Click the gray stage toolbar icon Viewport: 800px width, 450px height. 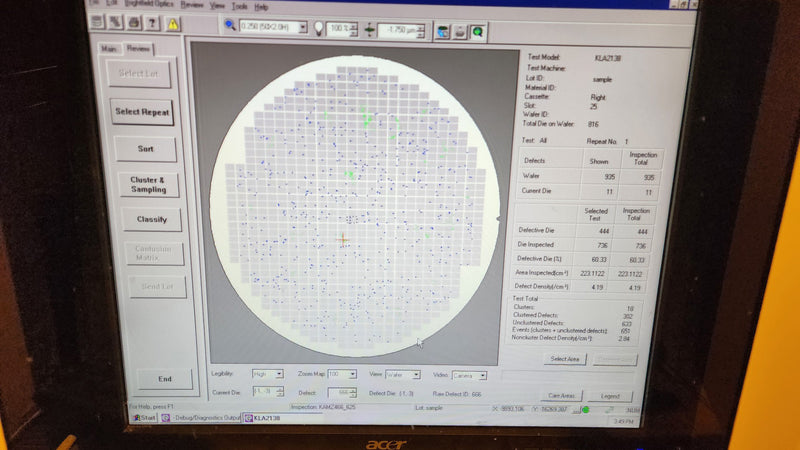pos(460,32)
